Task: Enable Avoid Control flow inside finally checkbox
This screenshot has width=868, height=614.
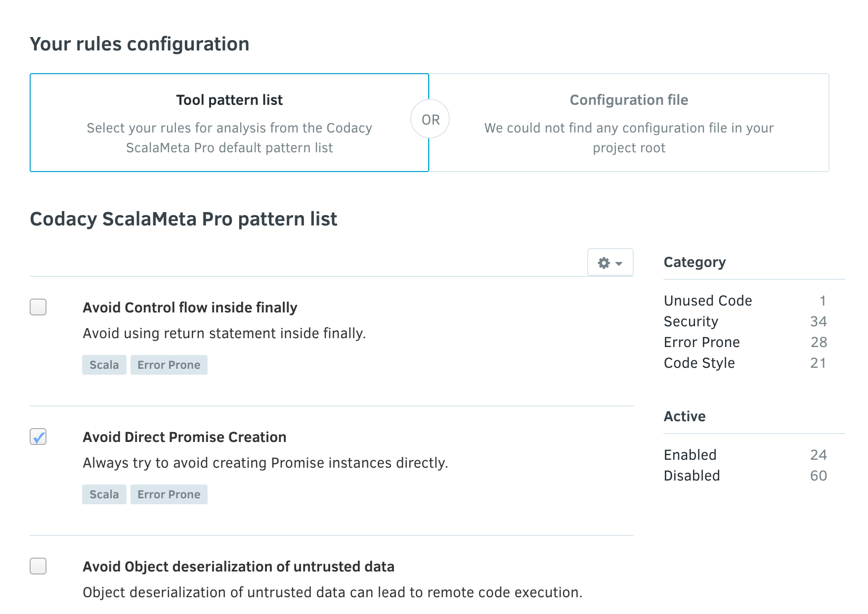Action: (38, 307)
